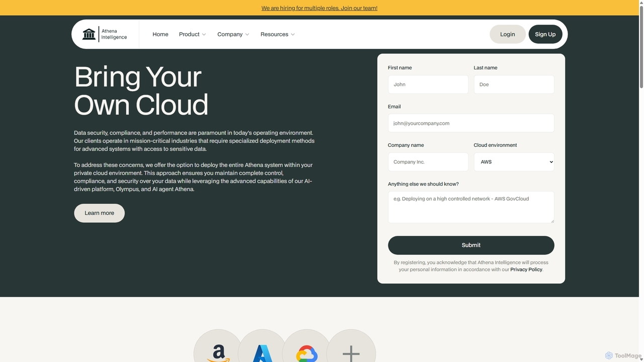644x362 pixels.
Task: Click the 'Bring Your Own Cloud' heading
Action: [141, 90]
